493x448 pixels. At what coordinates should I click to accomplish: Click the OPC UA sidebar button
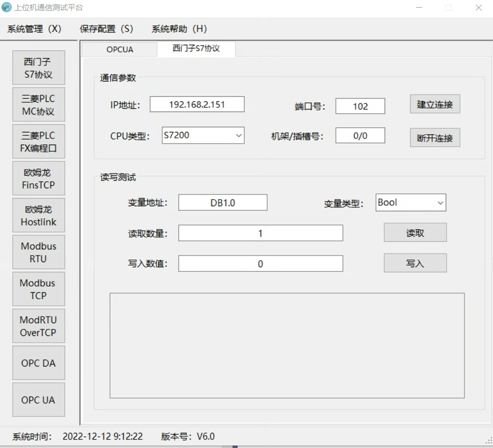(39, 400)
